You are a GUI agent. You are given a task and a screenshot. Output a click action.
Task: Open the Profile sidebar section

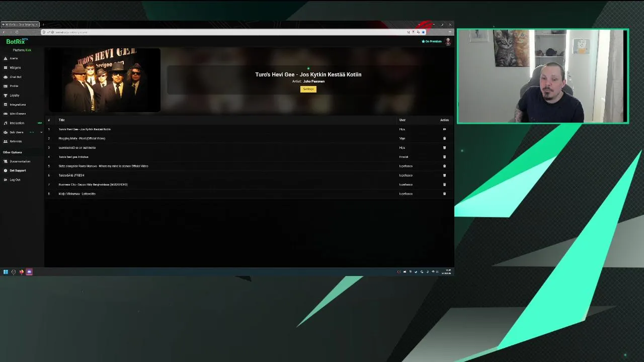(14, 86)
